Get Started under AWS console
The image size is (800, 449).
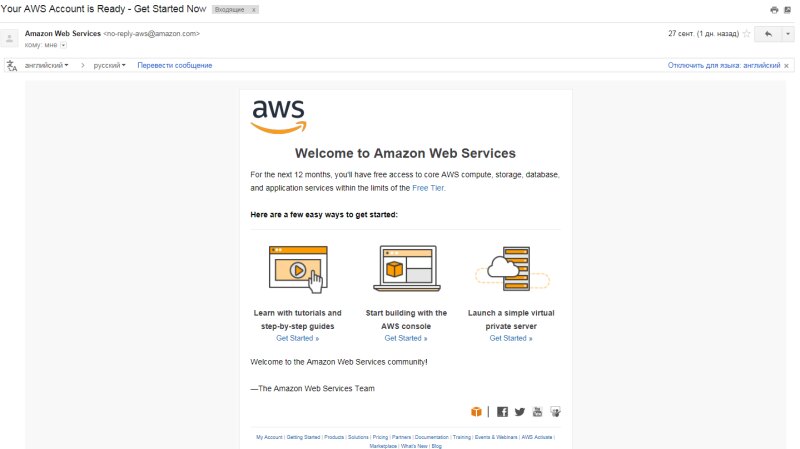coord(405,338)
